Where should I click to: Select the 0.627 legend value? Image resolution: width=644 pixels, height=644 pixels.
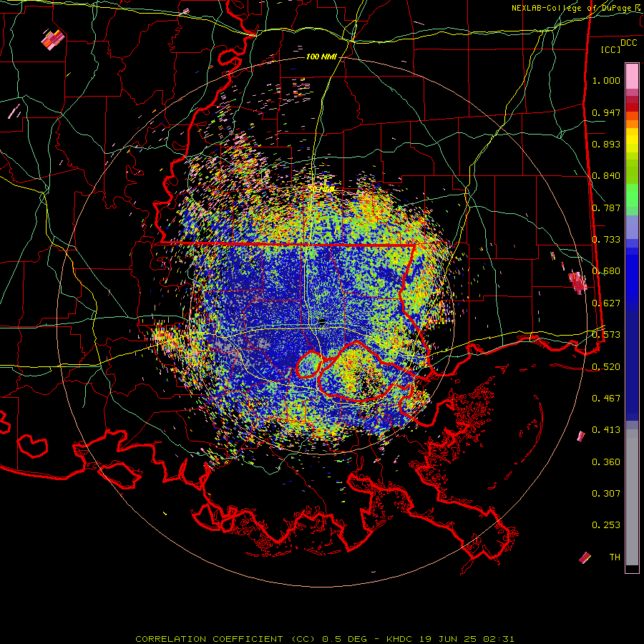(x=606, y=303)
